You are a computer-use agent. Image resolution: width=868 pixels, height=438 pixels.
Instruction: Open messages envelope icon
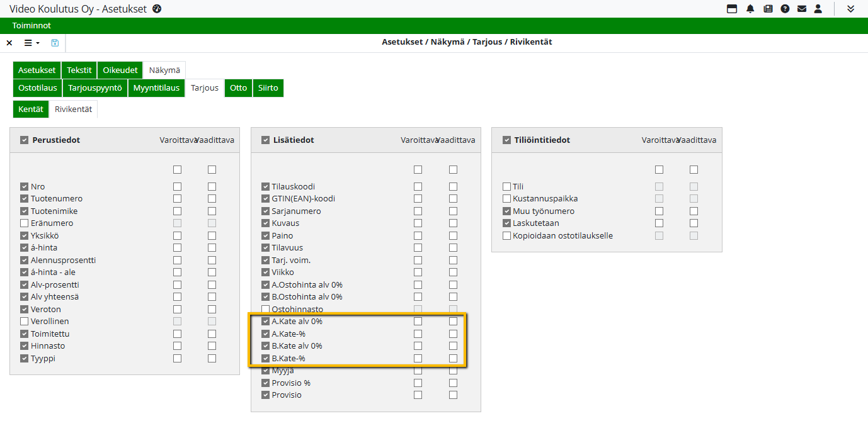tap(802, 9)
